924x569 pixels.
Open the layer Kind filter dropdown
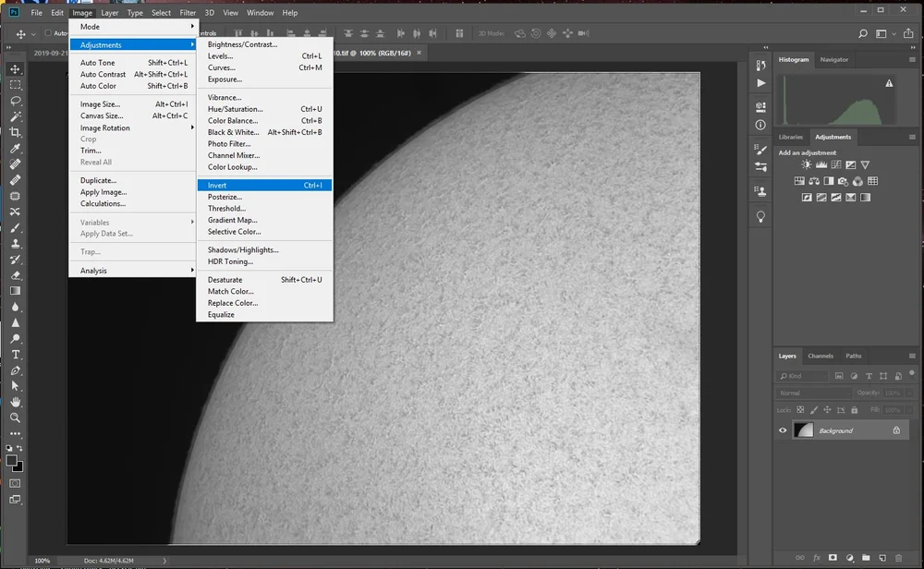(x=802, y=376)
